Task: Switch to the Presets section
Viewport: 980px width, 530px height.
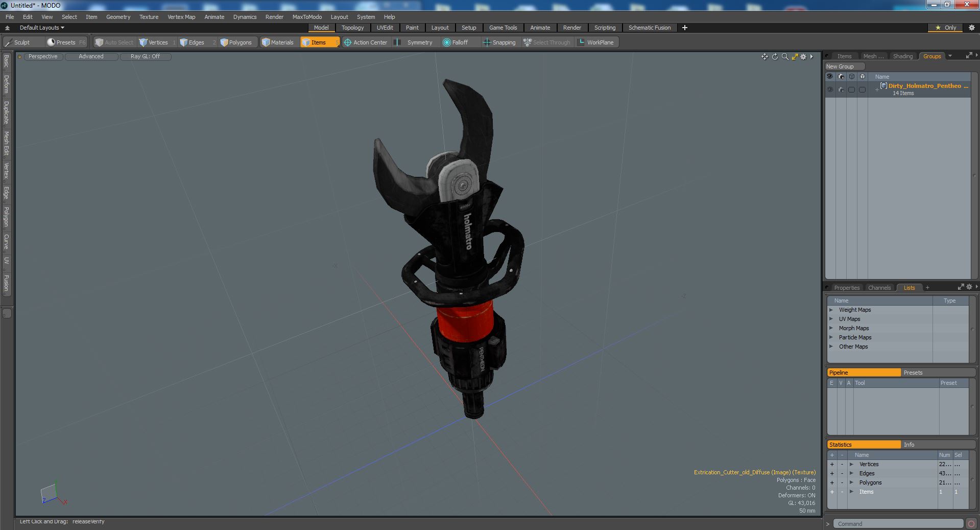Action: (938, 373)
